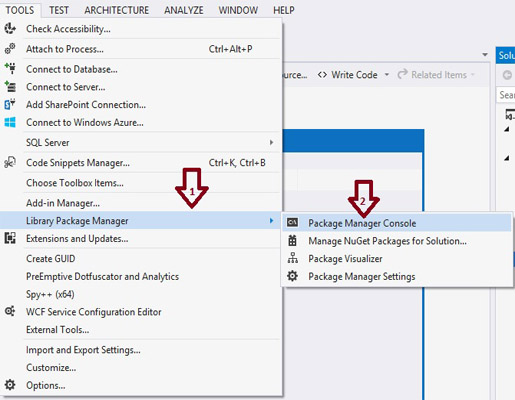
Task: Choose Check Accessibility... from the menu
Action: click(x=141, y=29)
